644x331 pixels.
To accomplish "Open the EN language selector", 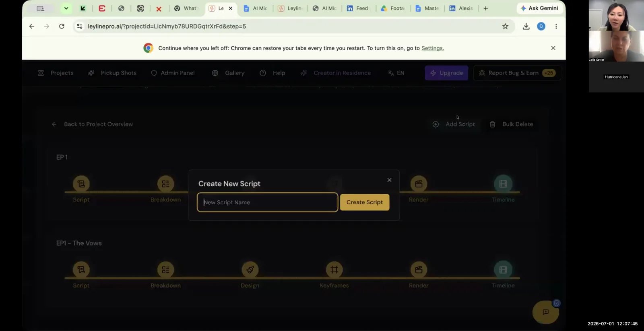I will [x=396, y=73].
